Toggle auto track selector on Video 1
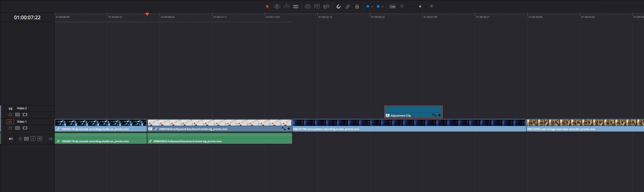 pyautogui.click(x=18, y=128)
